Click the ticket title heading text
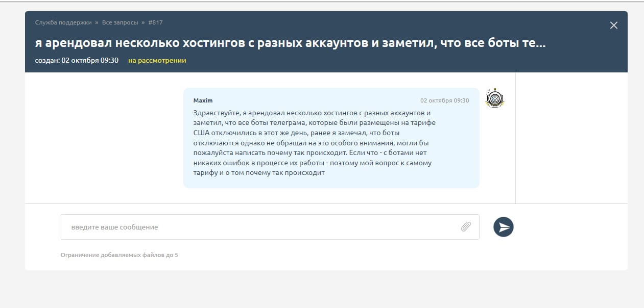Viewport: 644px width, 308px height. pyautogui.click(x=291, y=43)
